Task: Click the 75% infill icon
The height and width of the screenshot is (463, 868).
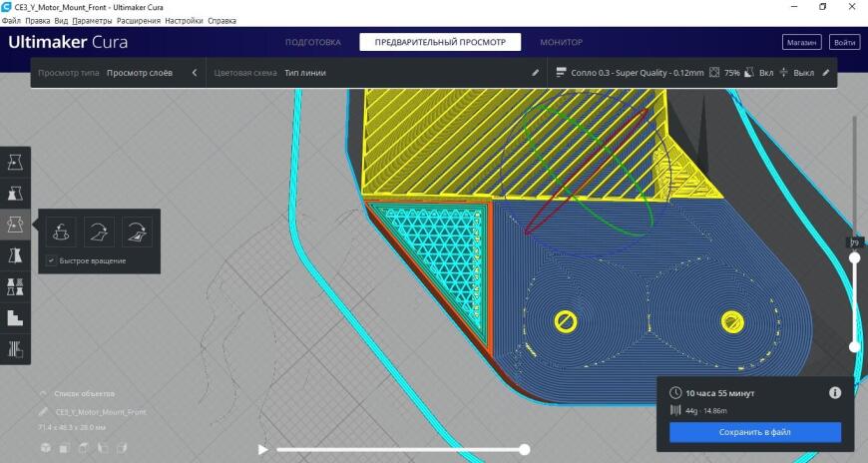Action: click(x=714, y=73)
